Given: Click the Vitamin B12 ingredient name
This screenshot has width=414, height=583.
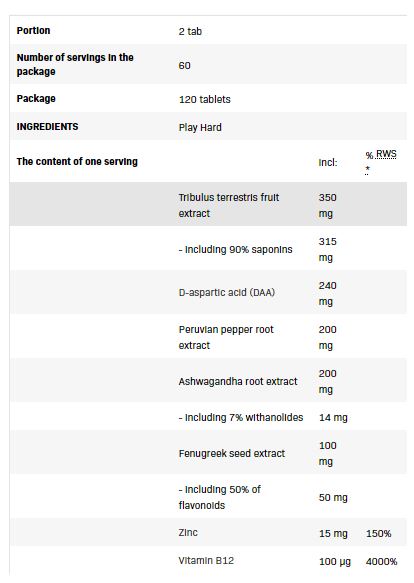Looking at the screenshot, I should 206,560.
